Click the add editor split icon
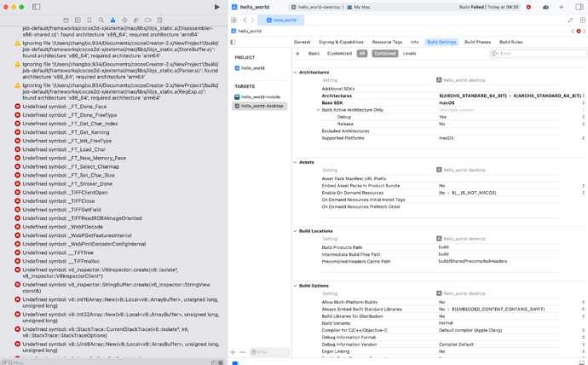This screenshot has height=365, width=588. tap(583, 20)
